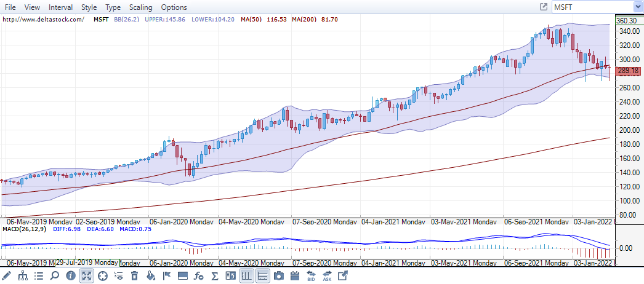Click the 29-Jul-2019 Monday date marker
Screen dimensions: 644x284
(x=87, y=262)
